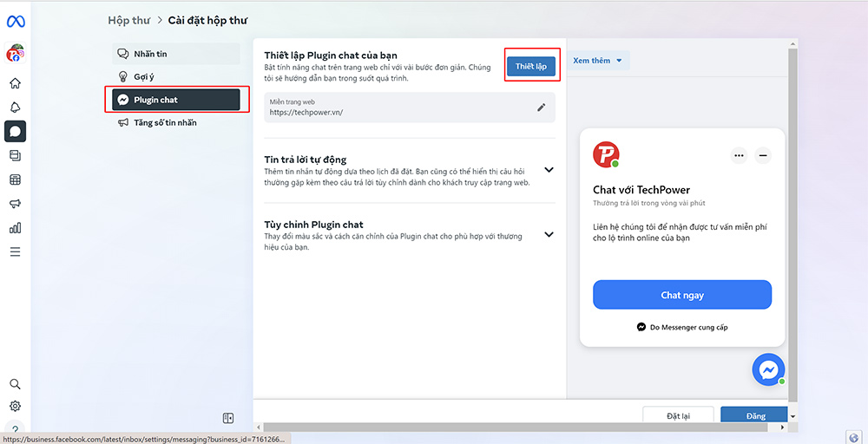Screen dimensions: 868x444
Task: Open the Home icon in left sidebar
Action: point(15,84)
